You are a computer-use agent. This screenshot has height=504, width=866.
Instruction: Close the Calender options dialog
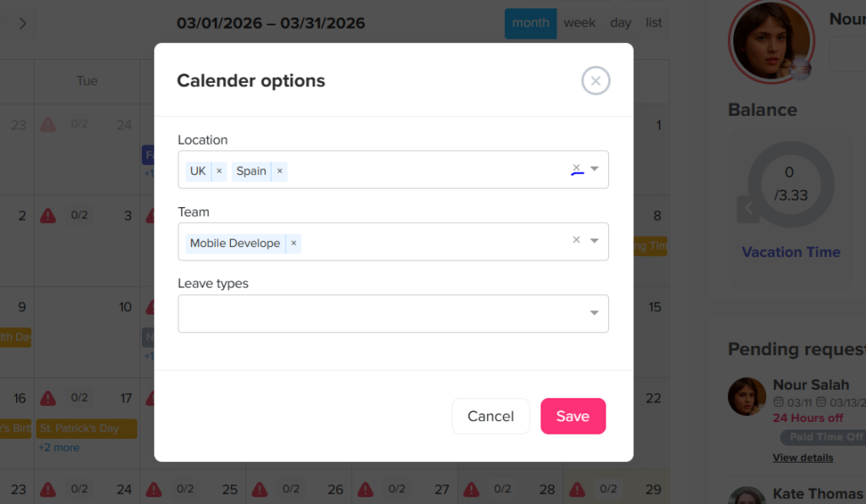coord(595,81)
